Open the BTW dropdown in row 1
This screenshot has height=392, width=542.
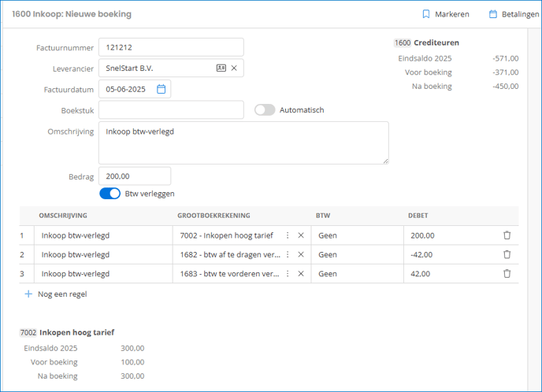coord(356,235)
